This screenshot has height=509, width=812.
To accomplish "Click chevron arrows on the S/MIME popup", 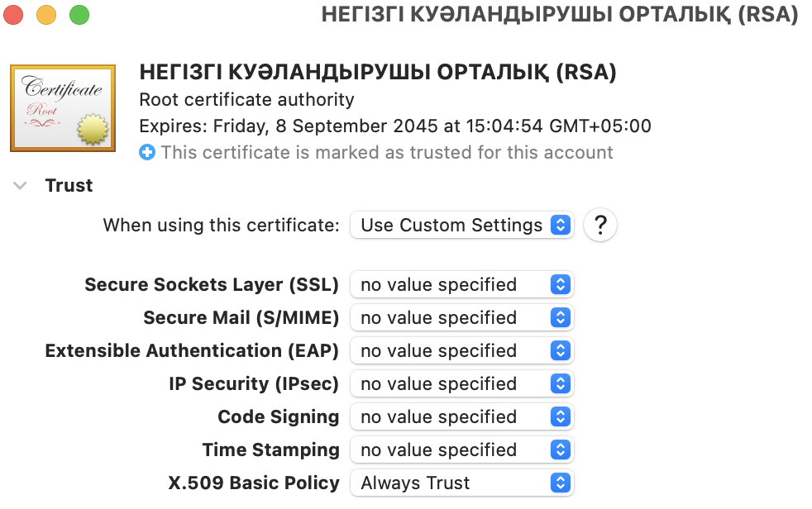I will [x=562, y=317].
